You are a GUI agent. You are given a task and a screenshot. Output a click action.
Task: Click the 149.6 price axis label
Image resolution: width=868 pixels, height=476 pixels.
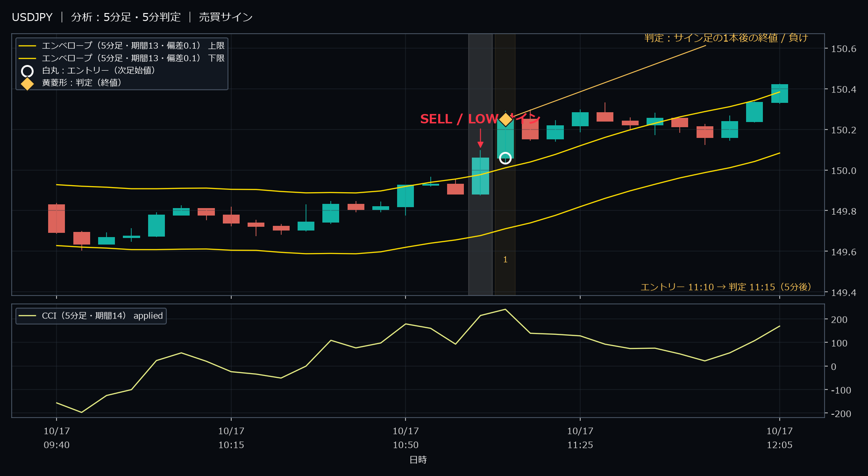click(x=844, y=252)
